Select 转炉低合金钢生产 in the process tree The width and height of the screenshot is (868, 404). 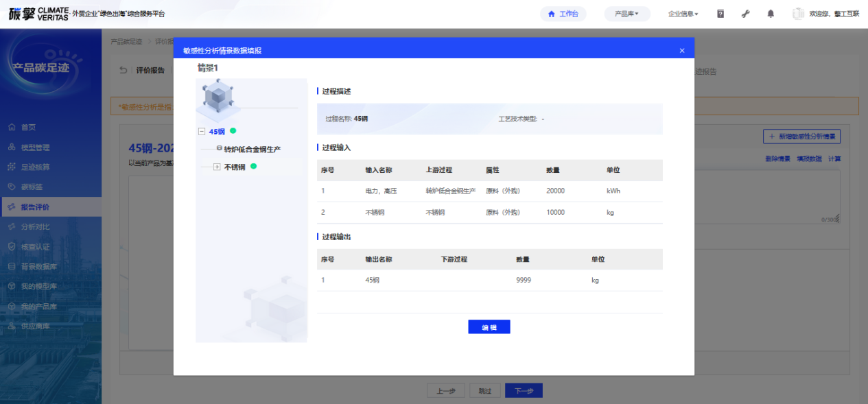[x=252, y=149]
